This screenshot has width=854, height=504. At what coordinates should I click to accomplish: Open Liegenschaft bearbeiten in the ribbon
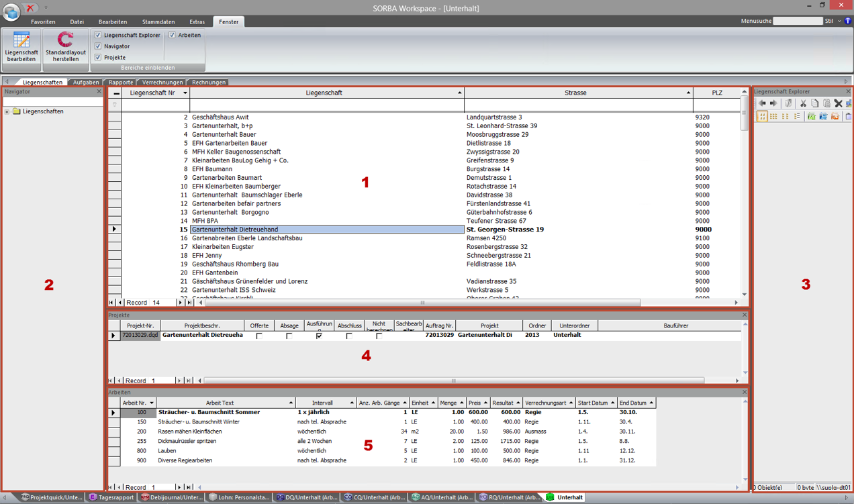pyautogui.click(x=21, y=46)
